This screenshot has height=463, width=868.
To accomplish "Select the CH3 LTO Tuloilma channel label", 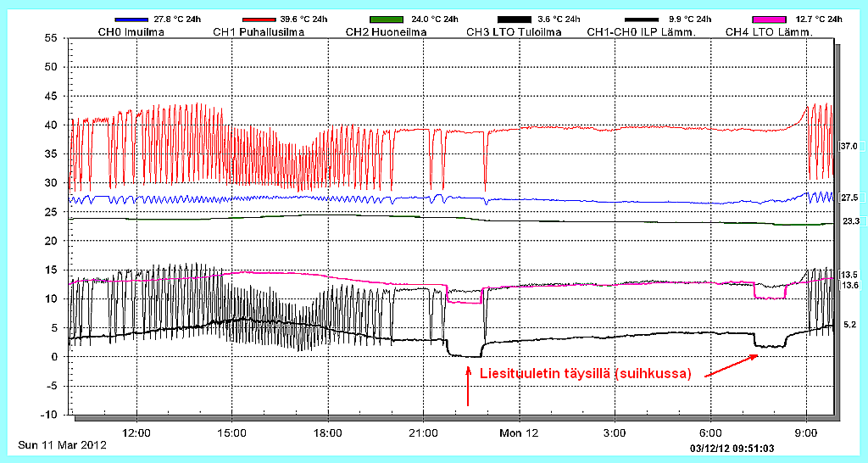I will [x=514, y=32].
